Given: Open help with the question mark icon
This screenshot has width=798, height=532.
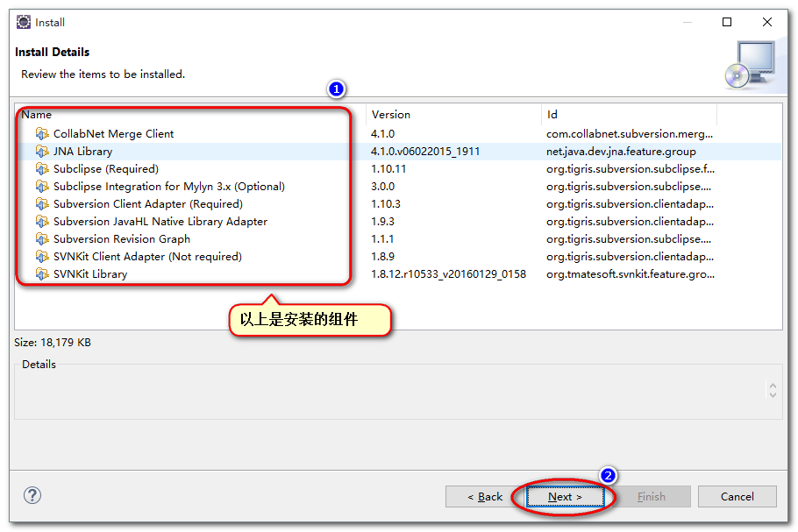Looking at the screenshot, I should pyautogui.click(x=32, y=495).
